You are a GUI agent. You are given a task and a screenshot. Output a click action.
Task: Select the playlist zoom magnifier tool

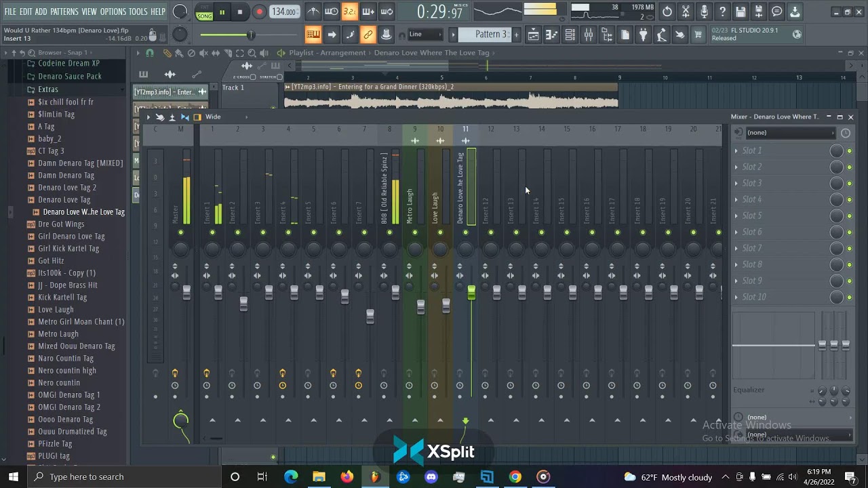[x=252, y=53]
